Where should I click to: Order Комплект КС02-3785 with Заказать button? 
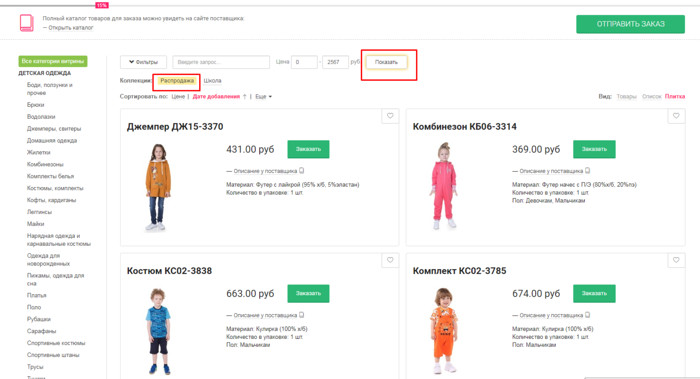594,293
